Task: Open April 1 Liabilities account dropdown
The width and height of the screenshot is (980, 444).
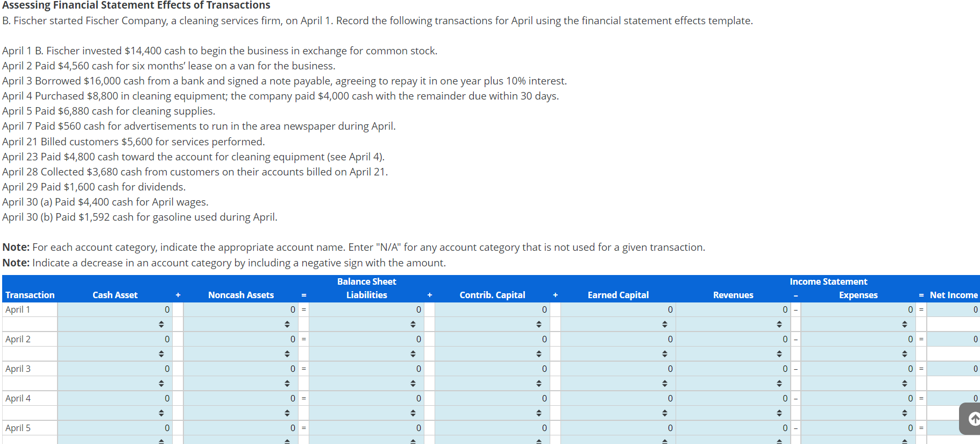Action: (x=366, y=324)
